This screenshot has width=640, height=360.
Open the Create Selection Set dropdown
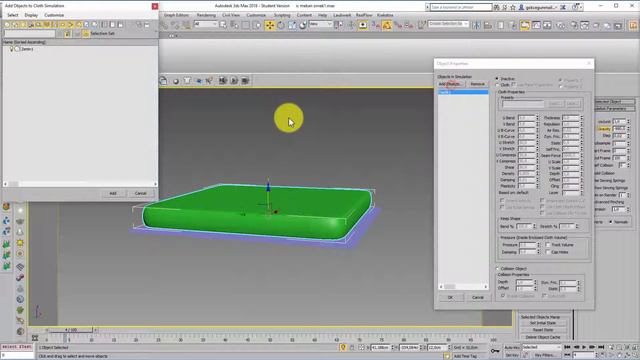tap(449, 24)
